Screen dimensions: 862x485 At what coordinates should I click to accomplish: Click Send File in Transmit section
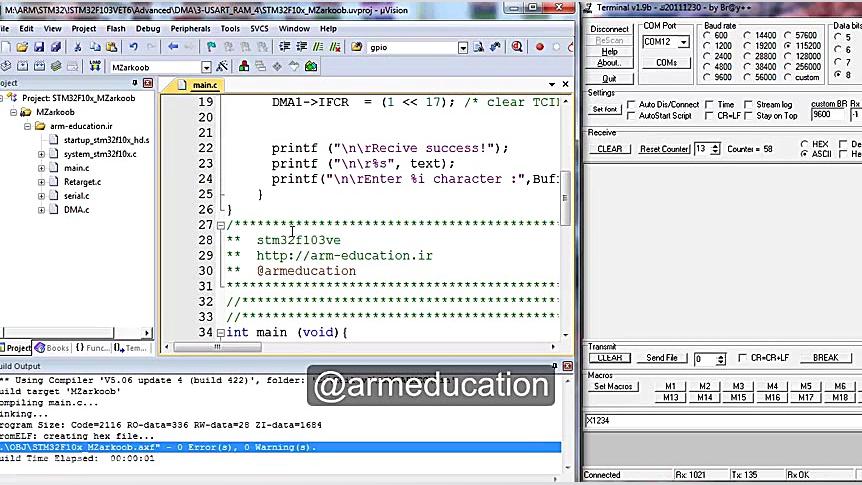(662, 358)
